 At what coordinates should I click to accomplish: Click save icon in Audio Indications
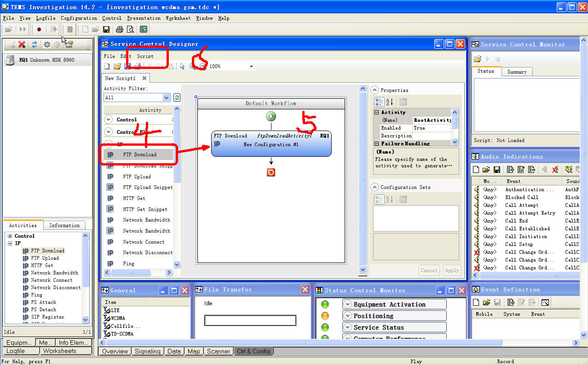tap(497, 170)
